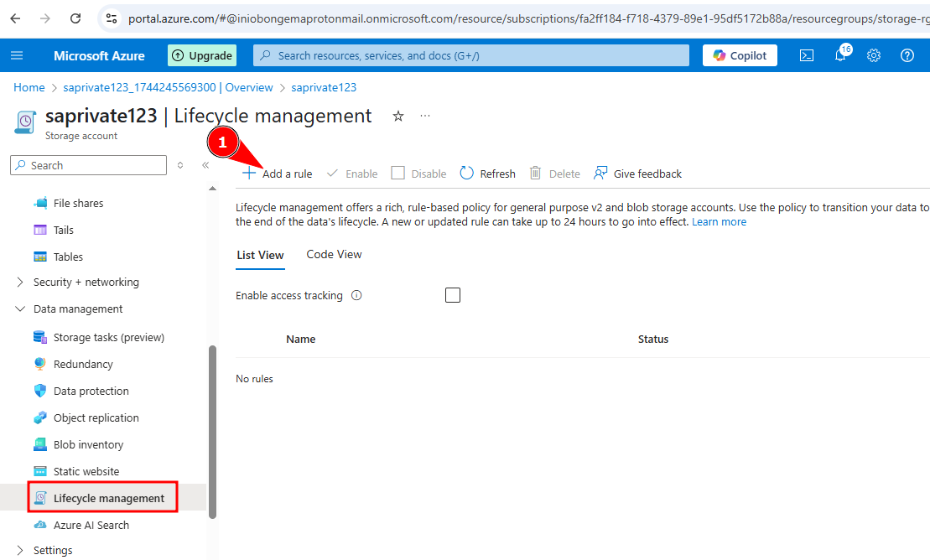Click the Data protection shield icon
This screenshot has width=930, height=560.
click(x=40, y=391)
